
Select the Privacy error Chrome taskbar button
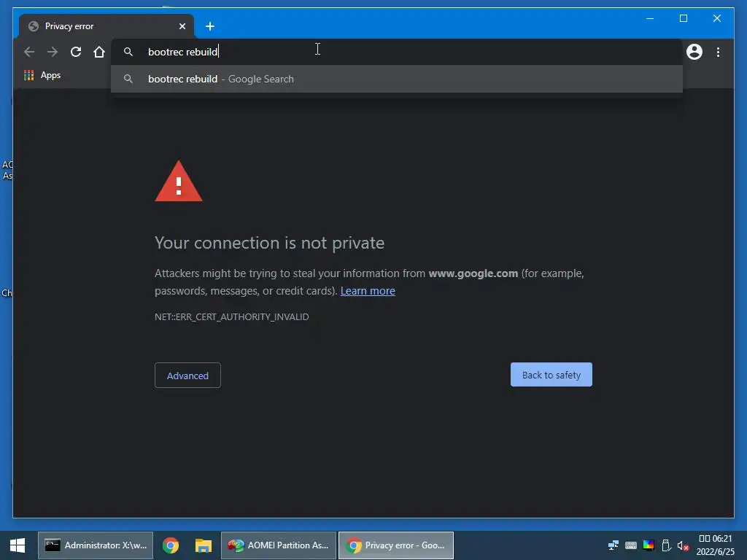point(396,545)
